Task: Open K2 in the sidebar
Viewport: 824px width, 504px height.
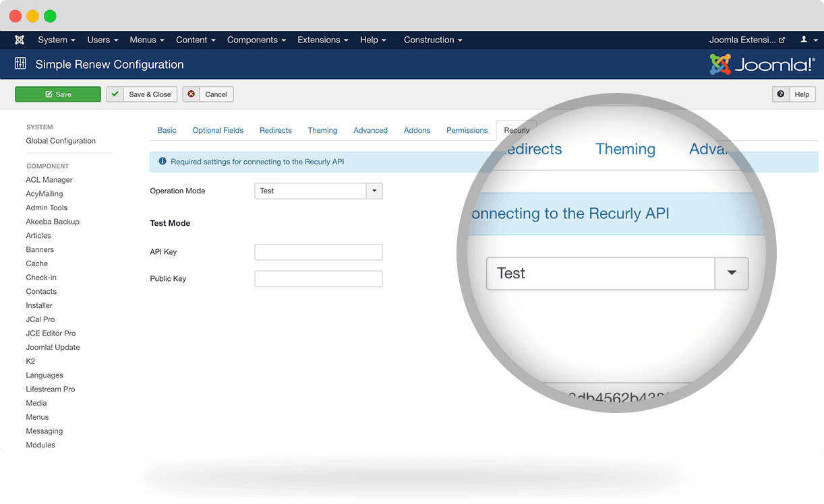Action: 30,361
